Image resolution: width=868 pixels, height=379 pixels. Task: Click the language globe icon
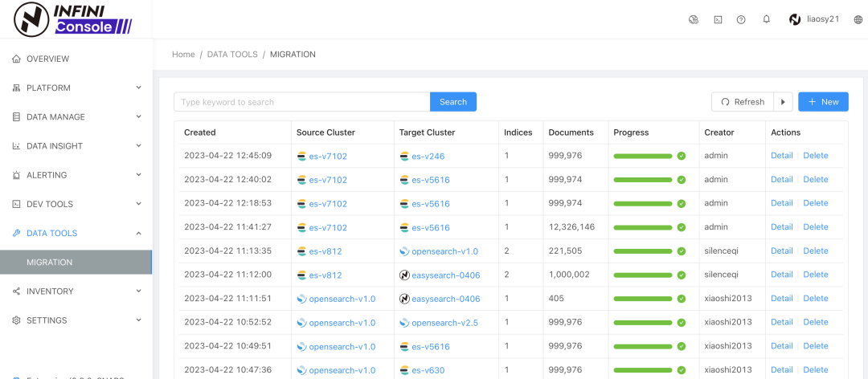(x=858, y=20)
